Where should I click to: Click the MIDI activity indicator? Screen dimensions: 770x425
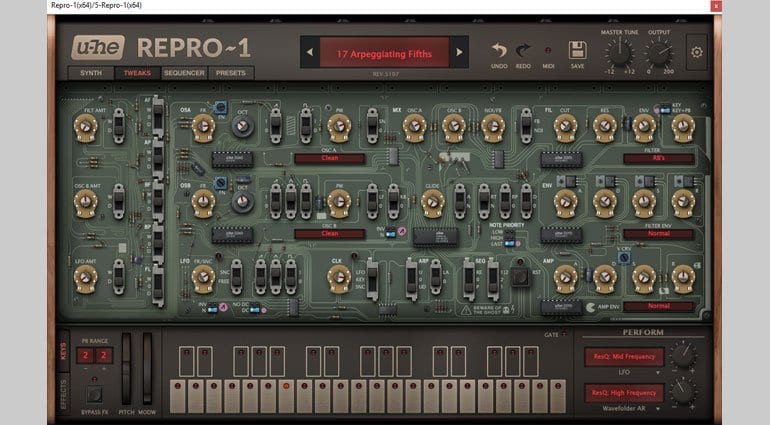(548, 50)
